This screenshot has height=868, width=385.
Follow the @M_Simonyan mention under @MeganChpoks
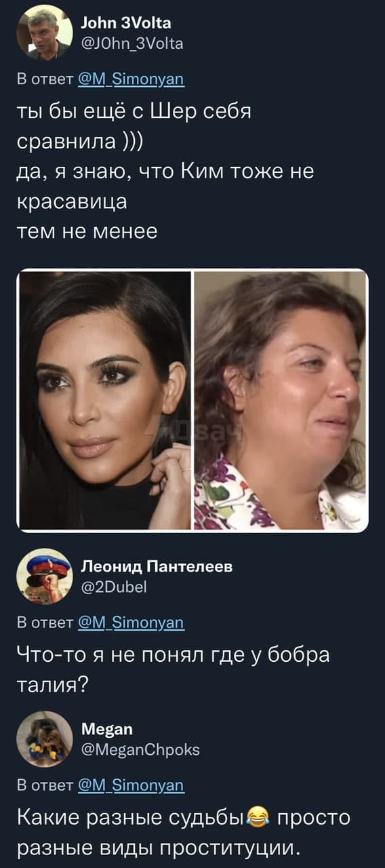[131, 785]
